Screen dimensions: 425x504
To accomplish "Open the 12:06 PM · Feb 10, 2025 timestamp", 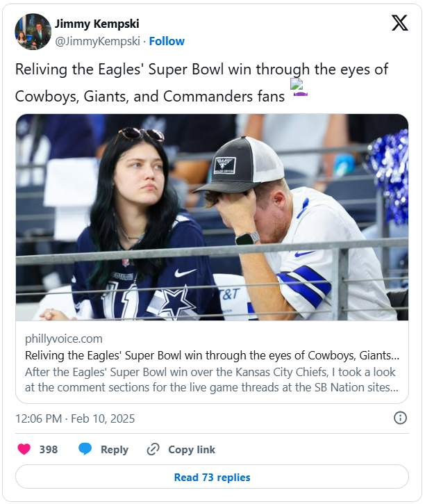I will (75, 418).
